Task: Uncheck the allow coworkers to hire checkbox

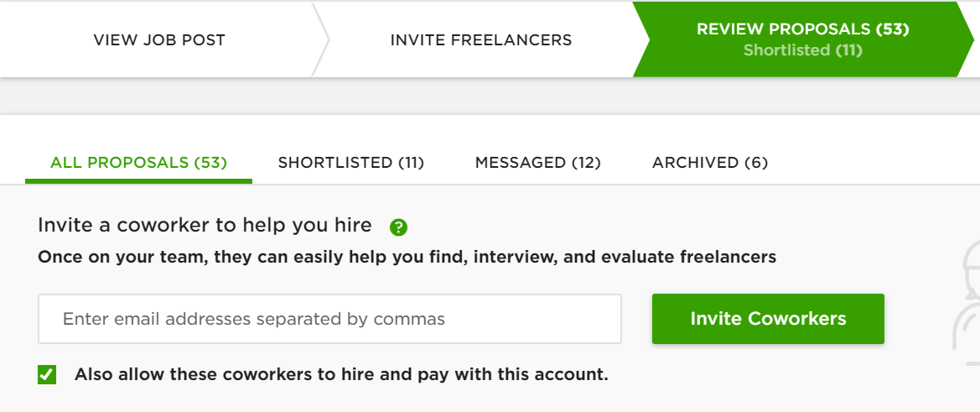Action: tap(47, 374)
